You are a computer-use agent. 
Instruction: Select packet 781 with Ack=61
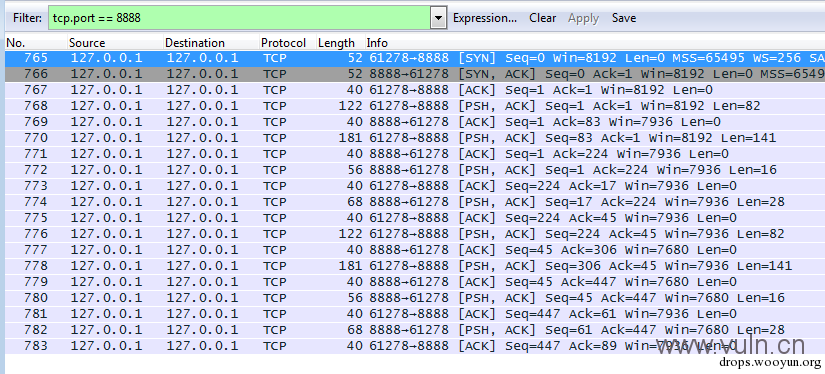point(415,314)
